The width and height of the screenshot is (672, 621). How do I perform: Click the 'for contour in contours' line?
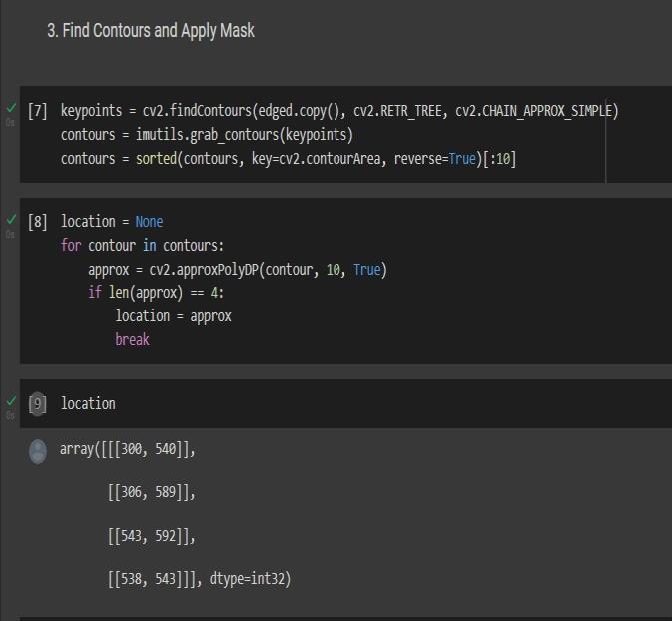(x=142, y=246)
